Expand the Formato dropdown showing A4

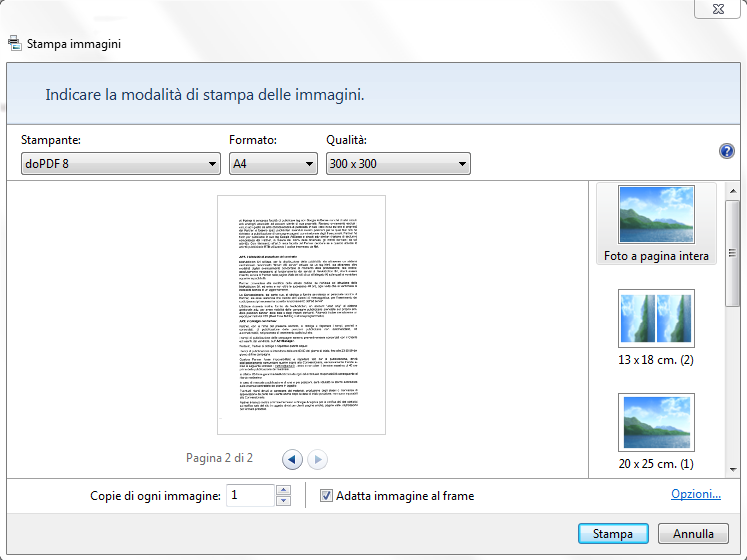[x=273, y=164]
